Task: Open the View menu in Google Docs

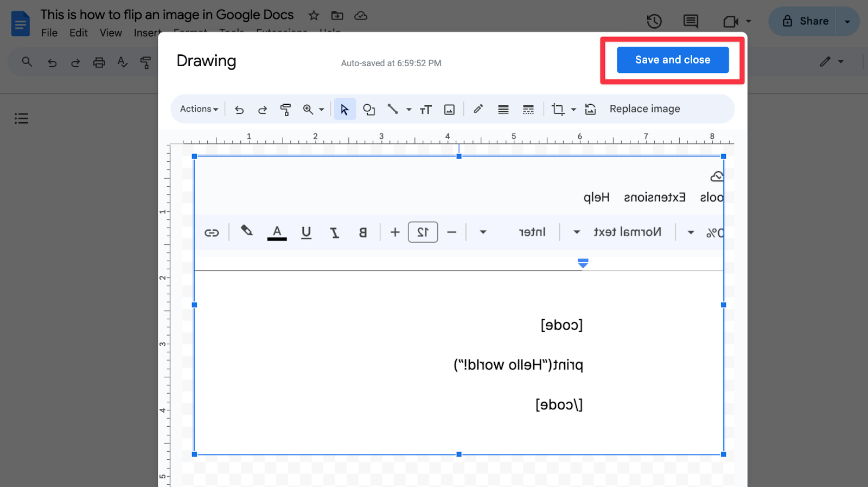Action: [x=111, y=33]
